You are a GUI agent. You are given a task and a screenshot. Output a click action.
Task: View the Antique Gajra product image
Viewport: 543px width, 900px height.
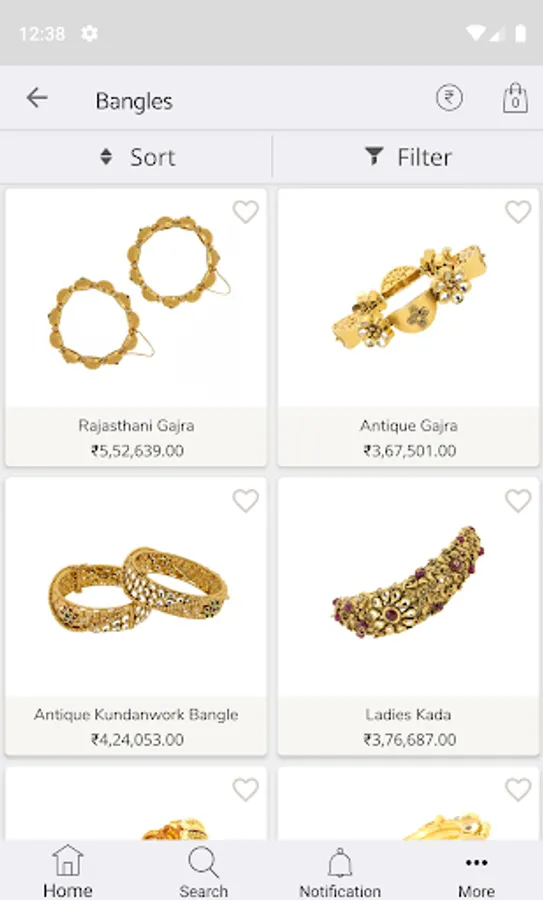point(409,297)
